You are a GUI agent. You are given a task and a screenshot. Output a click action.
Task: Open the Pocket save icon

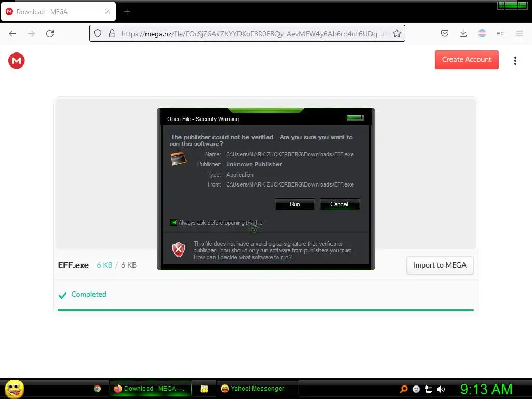click(445, 33)
